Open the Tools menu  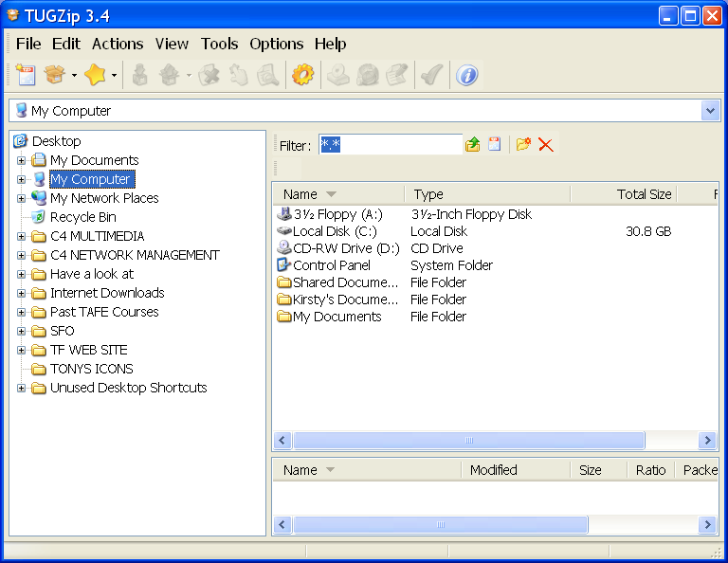click(x=219, y=44)
